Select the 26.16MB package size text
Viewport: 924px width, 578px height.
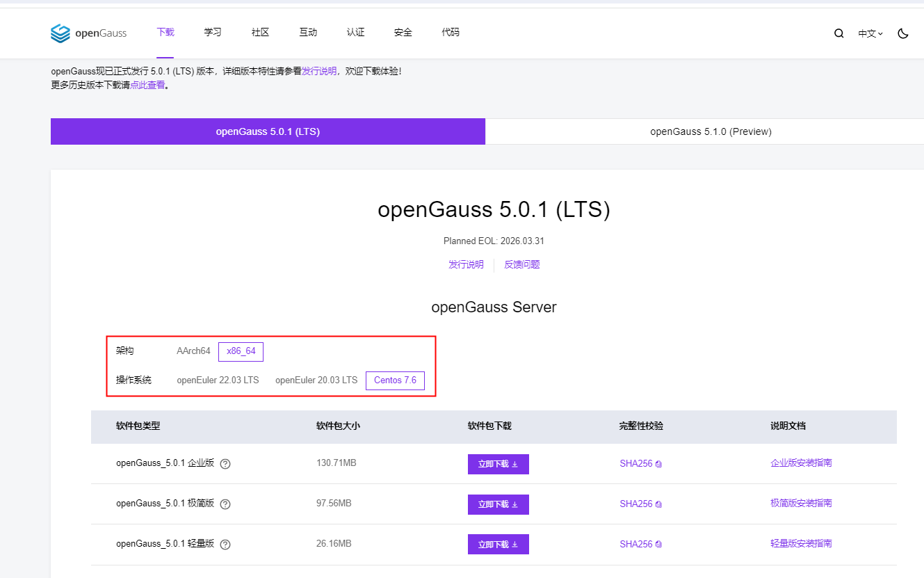[334, 543]
